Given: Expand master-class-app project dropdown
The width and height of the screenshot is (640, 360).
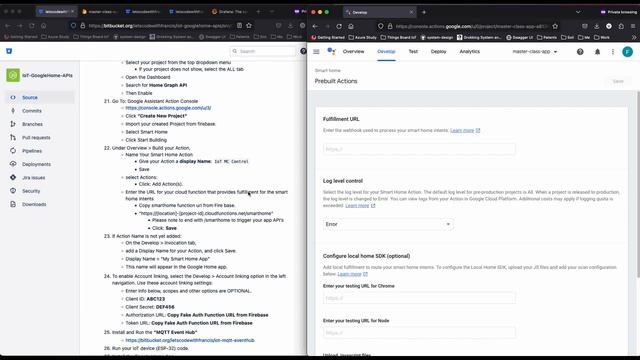Looking at the screenshot, I should click(x=535, y=52).
